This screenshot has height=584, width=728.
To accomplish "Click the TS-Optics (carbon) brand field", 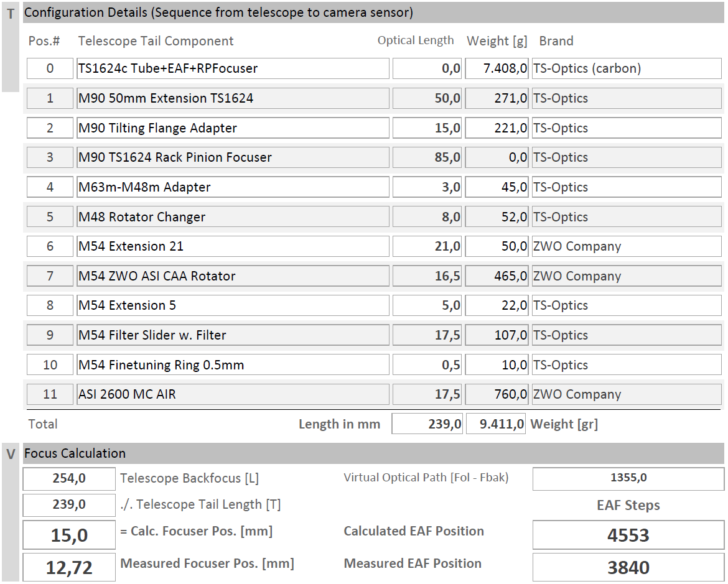I will (627, 68).
